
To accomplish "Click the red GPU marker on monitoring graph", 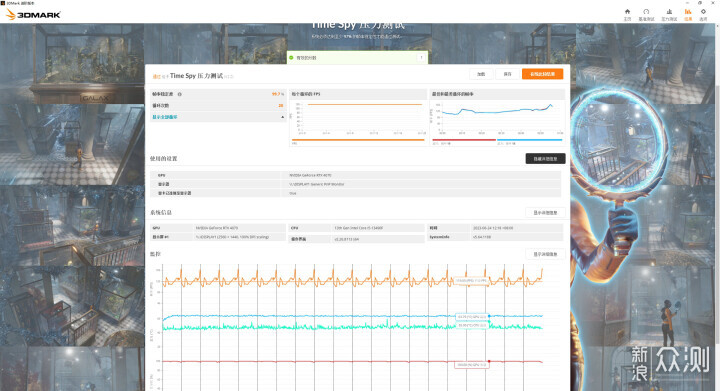I will point(489,362).
